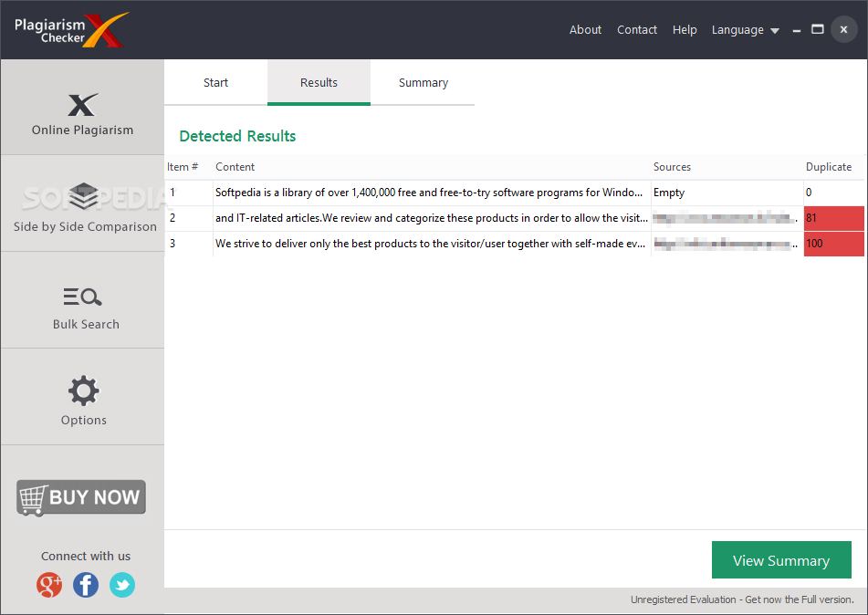Click item number 3 cell
The image size is (868, 615).
click(189, 244)
